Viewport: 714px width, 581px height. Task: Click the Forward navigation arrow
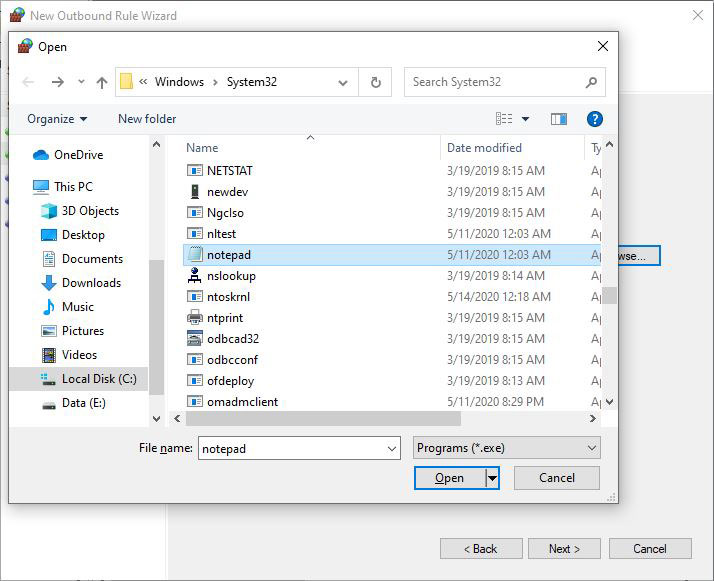(x=58, y=82)
